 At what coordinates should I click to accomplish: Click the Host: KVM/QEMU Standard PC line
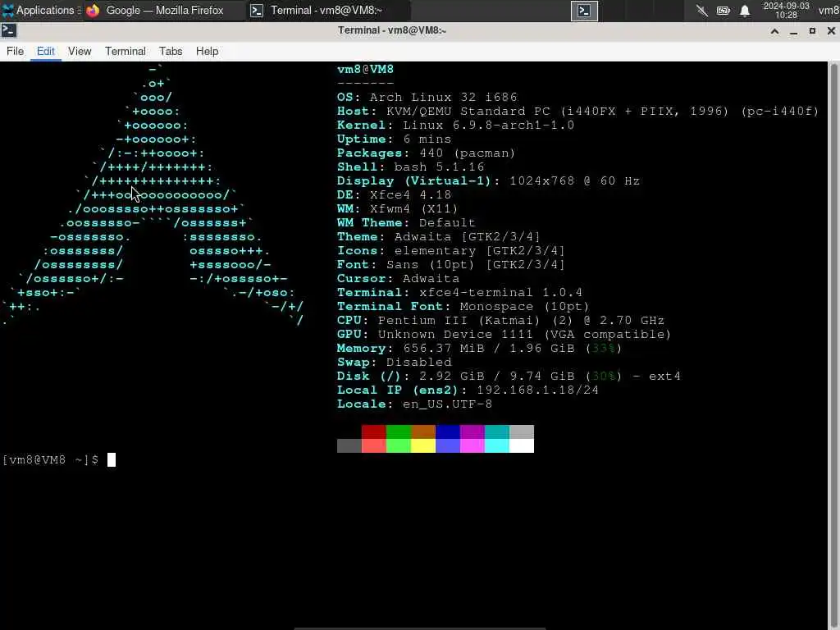pos(578,111)
